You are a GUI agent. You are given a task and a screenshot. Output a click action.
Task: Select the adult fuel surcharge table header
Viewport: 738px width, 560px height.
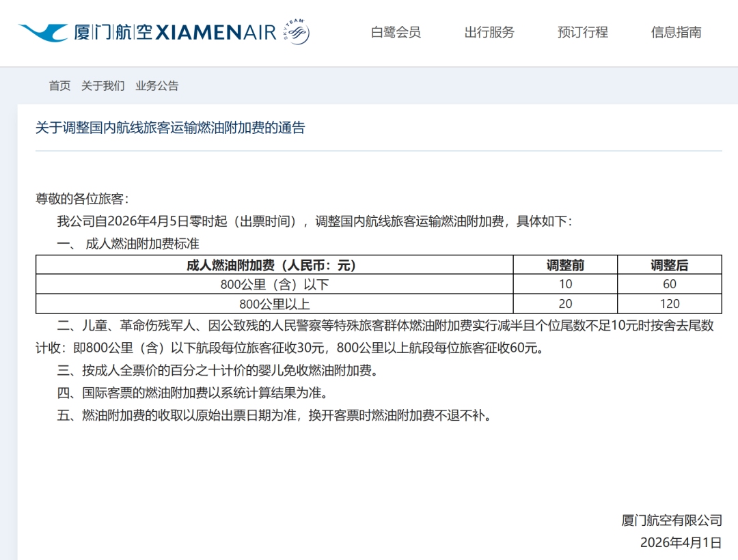pyautogui.click(x=273, y=265)
